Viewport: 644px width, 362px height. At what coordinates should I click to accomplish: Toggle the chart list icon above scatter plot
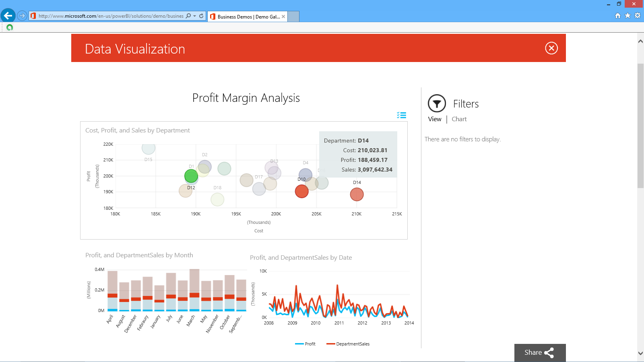(401, 115)
